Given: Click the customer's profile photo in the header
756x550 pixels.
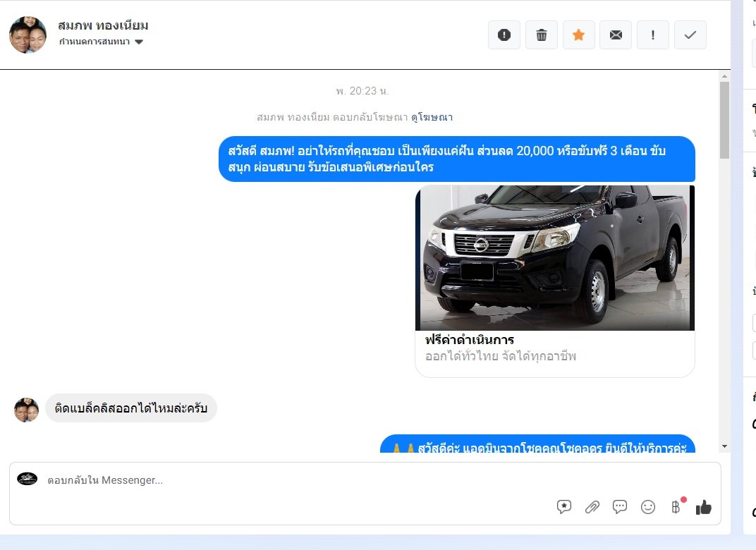Looking at the screenshot, I should [28, 35].
